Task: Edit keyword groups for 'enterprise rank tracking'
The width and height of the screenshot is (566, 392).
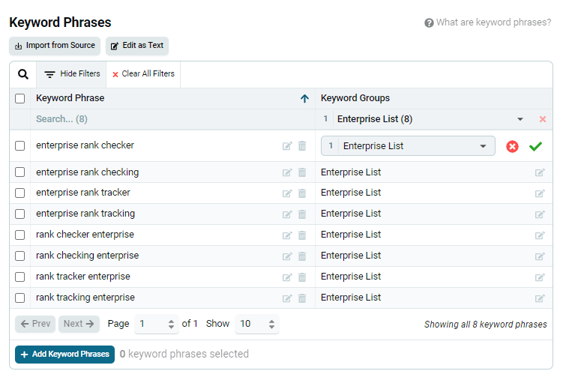Action: pos(540,214)
